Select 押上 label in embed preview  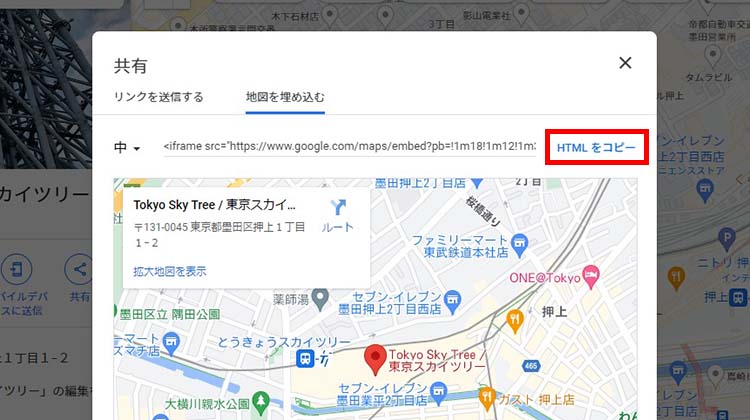(x=555, y=312)
